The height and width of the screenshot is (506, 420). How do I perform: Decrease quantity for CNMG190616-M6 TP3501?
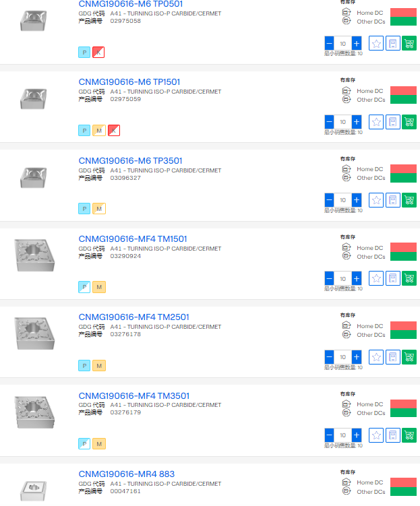pyautogui.click(x=329, y=200)
